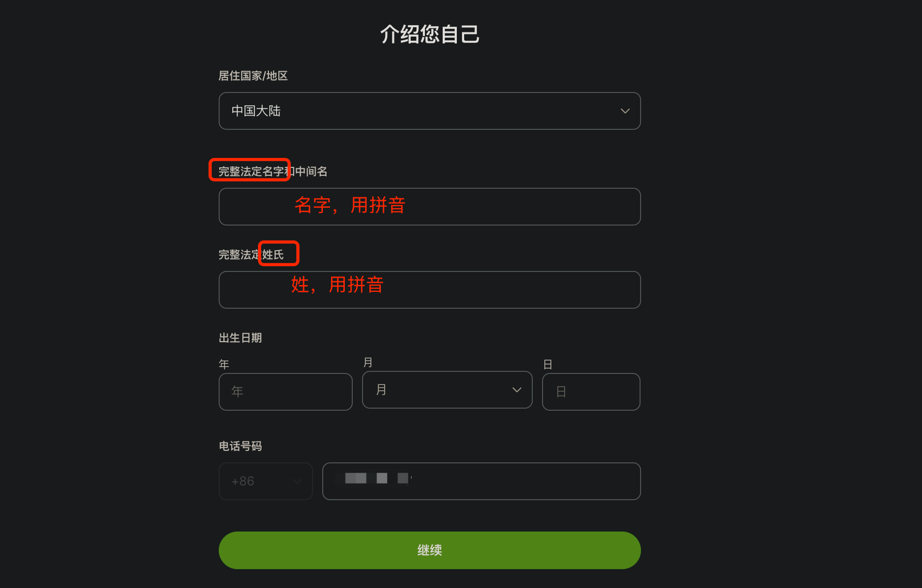Click the 日 birth day field

click(591, 392)
